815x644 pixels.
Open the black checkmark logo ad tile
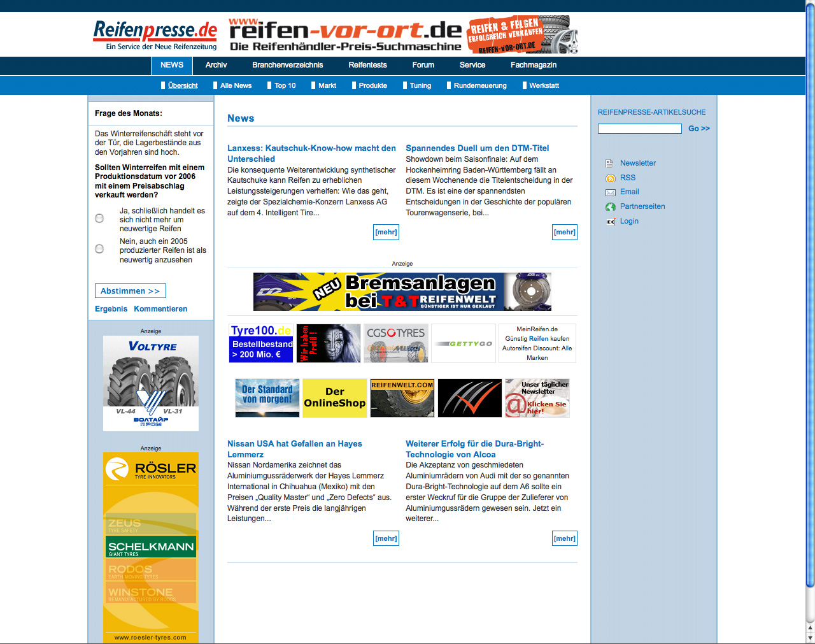click(x=470, y=398)
